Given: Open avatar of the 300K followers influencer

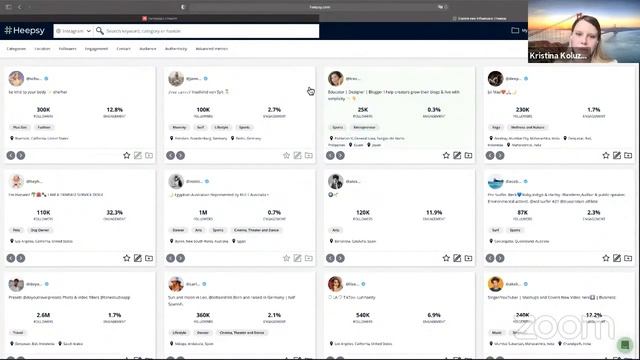Looking at the screenshot, I should click(16, 78).
